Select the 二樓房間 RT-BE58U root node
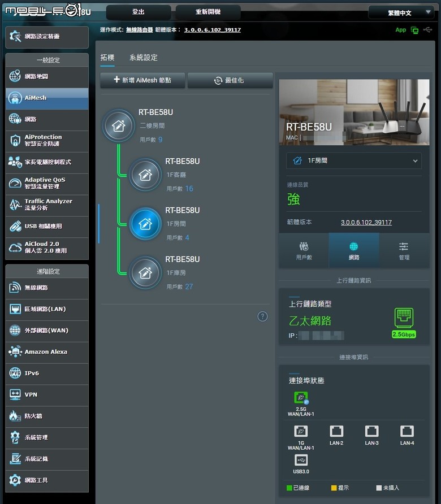Screen dimensions: 441x504 tap(118, 125)
